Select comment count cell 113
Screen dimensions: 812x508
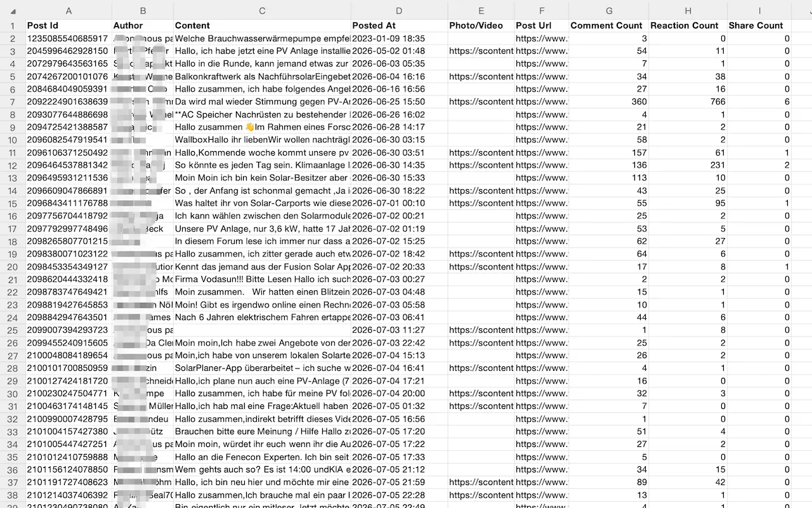coord(609,178)
